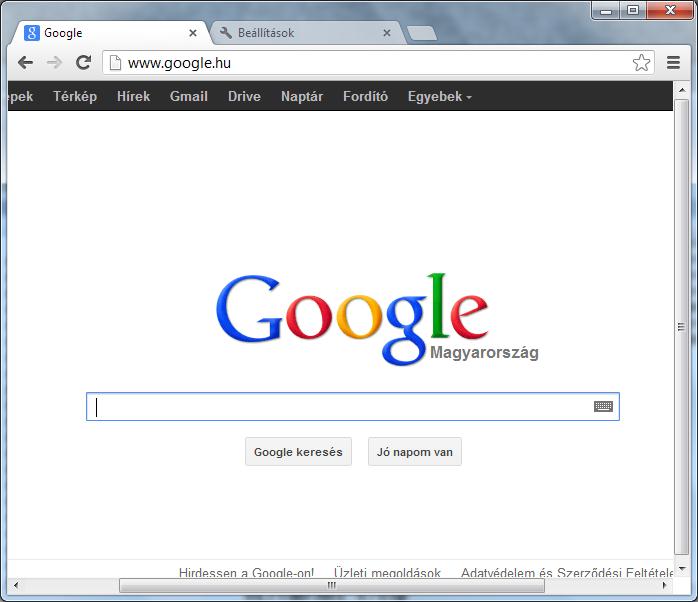
Task: Open the Chrome hamburger menu
Action: click(673, 63)
